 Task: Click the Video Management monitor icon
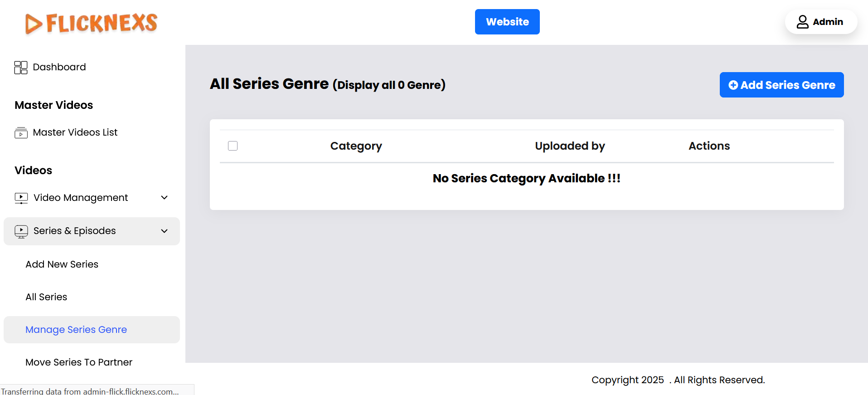tap(21, 198)
